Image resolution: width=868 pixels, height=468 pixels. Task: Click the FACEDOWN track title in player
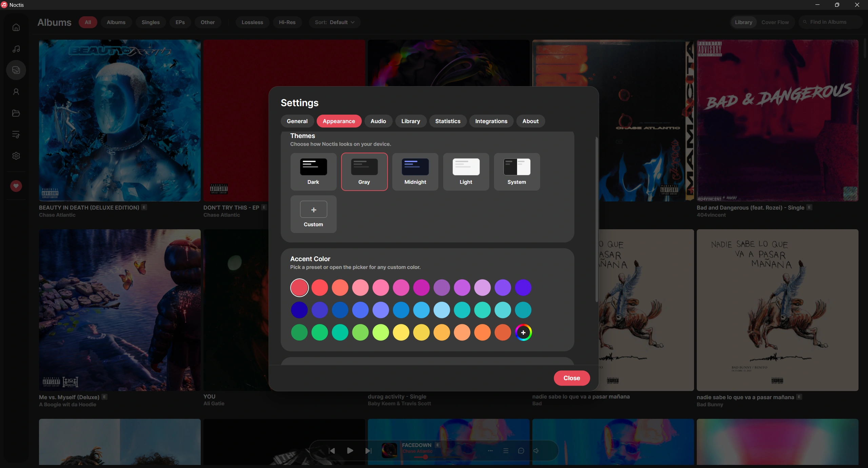click(x=417, y=445)
